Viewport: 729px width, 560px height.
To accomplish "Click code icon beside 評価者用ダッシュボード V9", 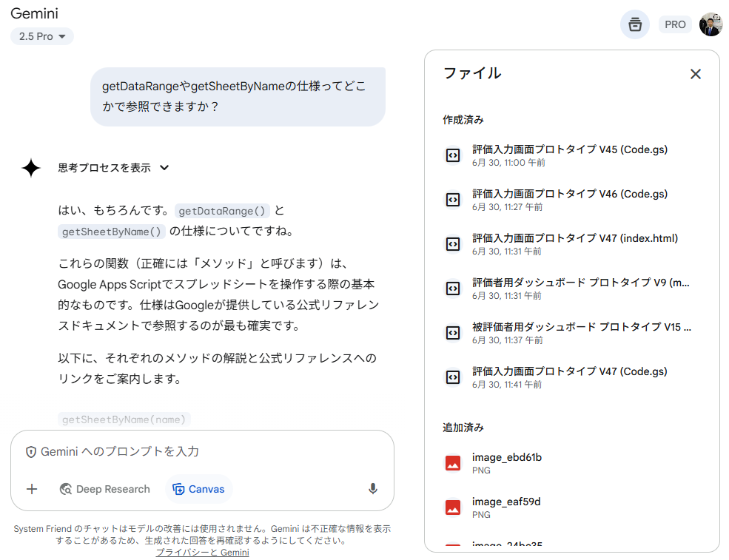I will 453,288.
